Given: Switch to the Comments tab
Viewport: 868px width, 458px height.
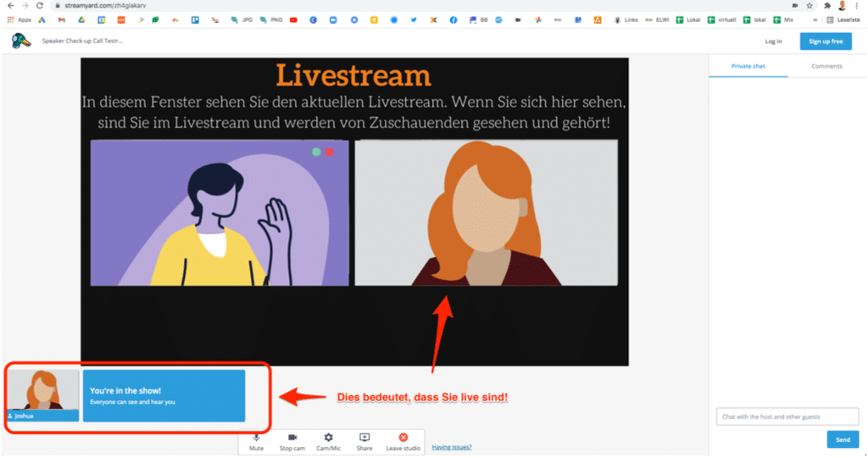Looking at the screenshot, I should tap(826, 66).
